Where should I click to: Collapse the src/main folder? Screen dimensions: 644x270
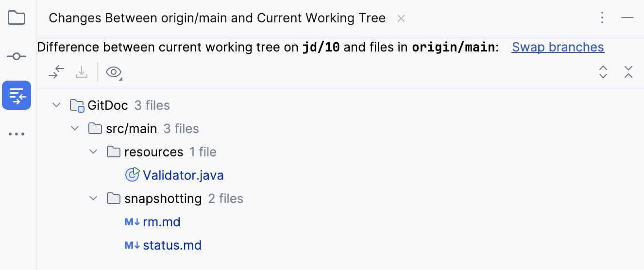coord(75,129)
